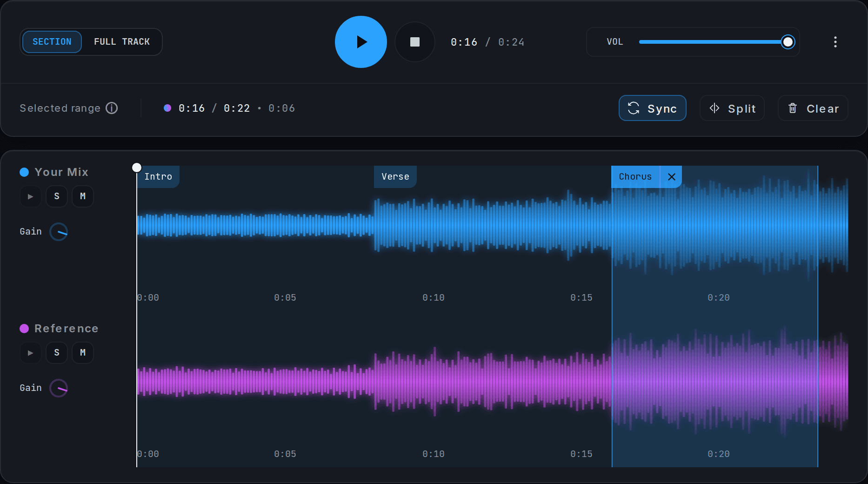Viewport: 868px width, 484px height.
Task: Clear the selected range
Action: point(813,108)
